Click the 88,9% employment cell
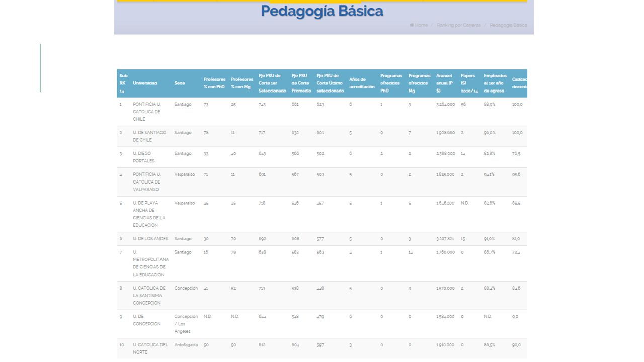 point(490,104)
